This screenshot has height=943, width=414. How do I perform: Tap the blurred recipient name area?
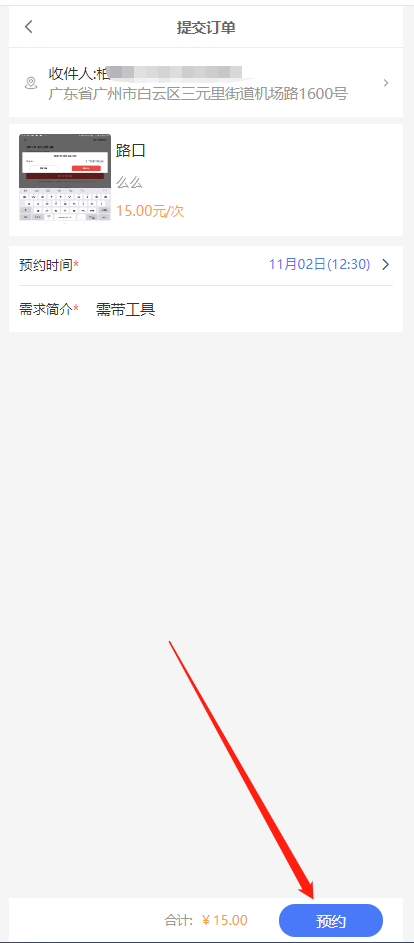(175, 73)
